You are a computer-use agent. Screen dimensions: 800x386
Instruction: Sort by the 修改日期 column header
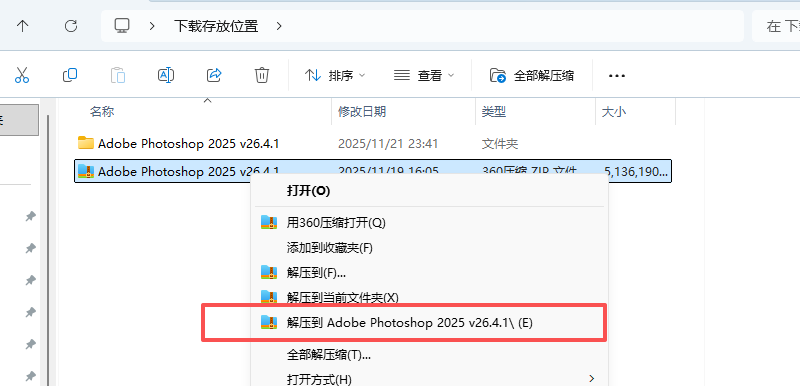(362, 112)
